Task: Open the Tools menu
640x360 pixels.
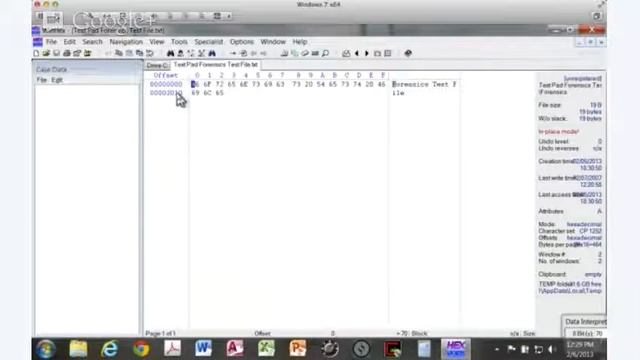Action: point(179,42)
